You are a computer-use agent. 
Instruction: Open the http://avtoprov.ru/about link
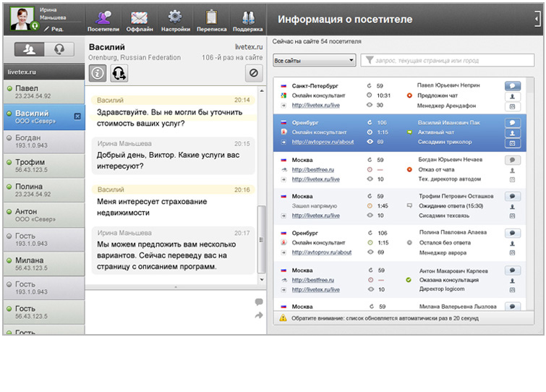[322, 142]
